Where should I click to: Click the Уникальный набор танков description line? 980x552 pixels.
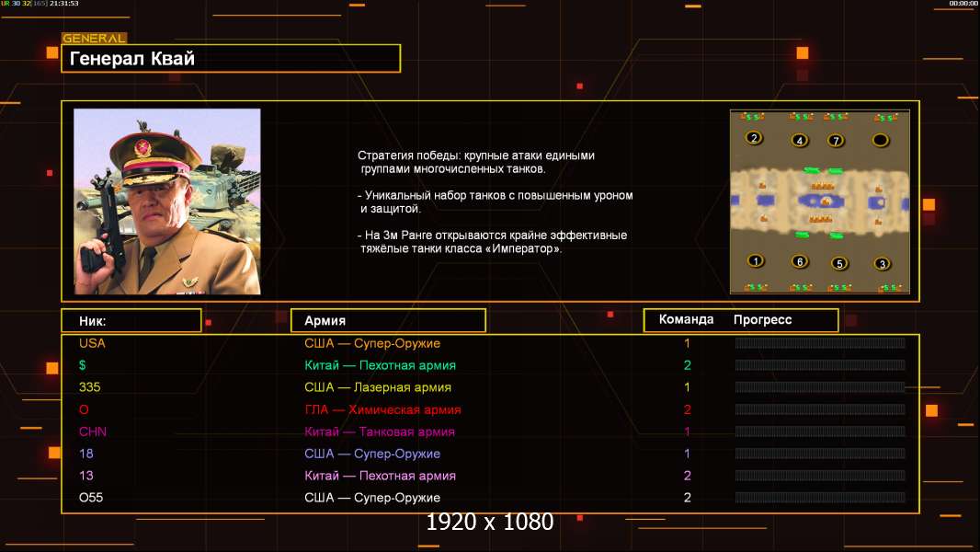(x=495, y=201)
